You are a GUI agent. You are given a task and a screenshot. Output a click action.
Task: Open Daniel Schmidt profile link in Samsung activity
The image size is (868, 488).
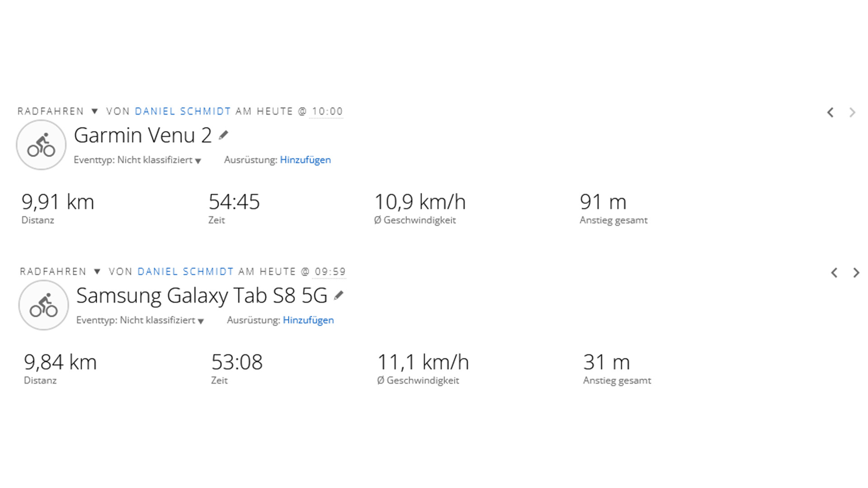[x=185, y=272]
